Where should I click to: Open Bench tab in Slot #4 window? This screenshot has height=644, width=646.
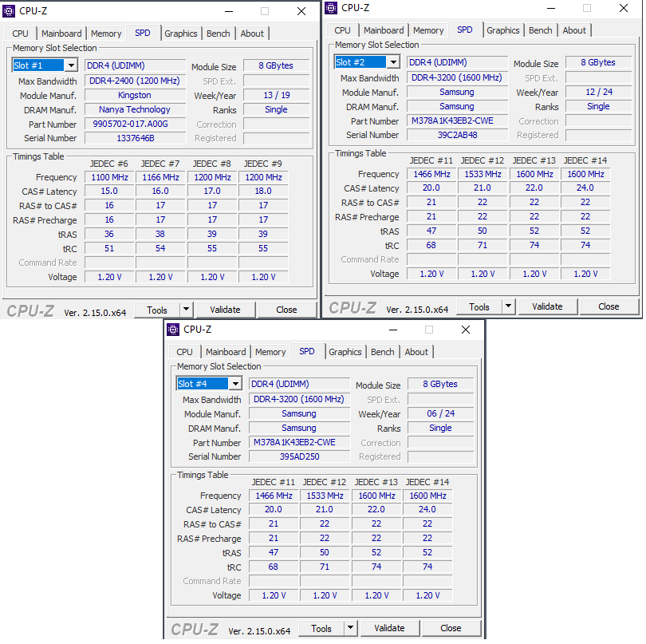383,352
